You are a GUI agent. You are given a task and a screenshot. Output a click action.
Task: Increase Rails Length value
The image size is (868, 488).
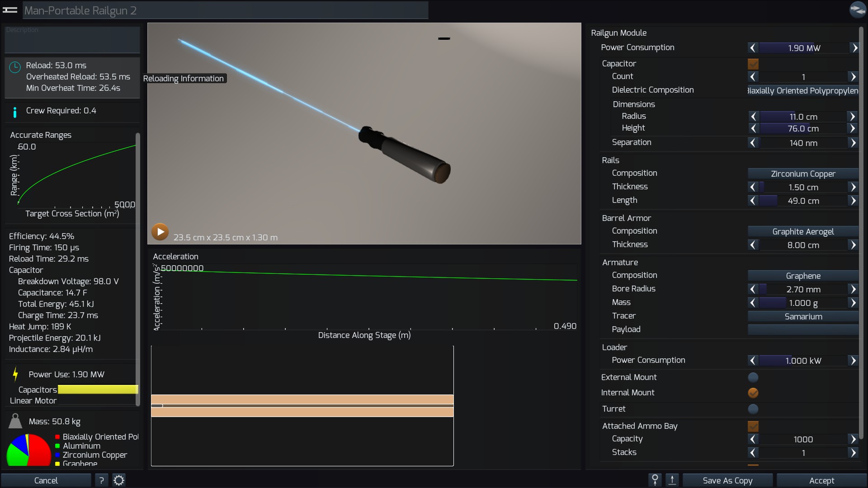tap(853, 201)
